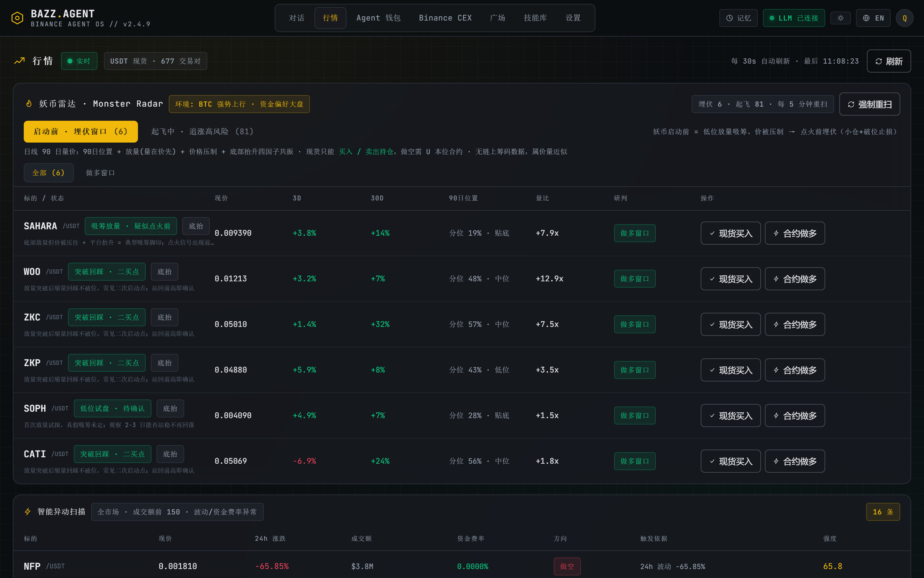The height and width of the screenshot is (578, 924).
Task: Click 现货买入 for CATI
Action: (x=731, y=461)
